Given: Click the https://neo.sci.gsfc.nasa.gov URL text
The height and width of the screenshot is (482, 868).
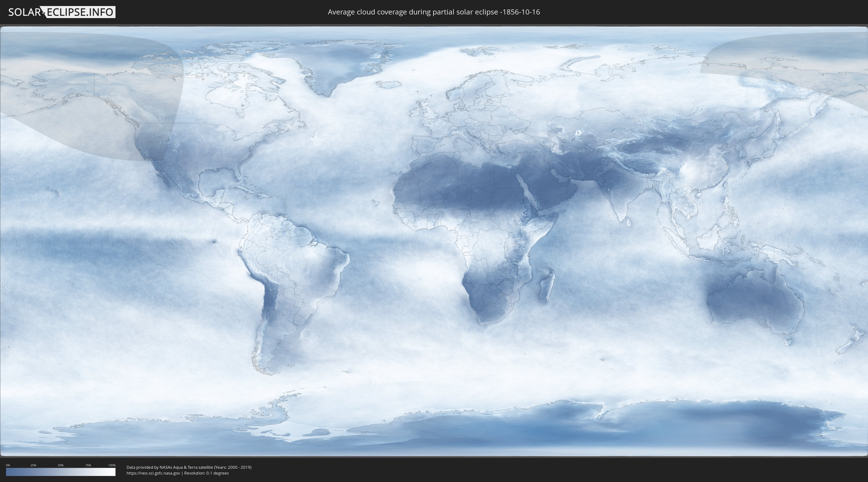Looking at the screenshot, I should click(x=153, y=473).
